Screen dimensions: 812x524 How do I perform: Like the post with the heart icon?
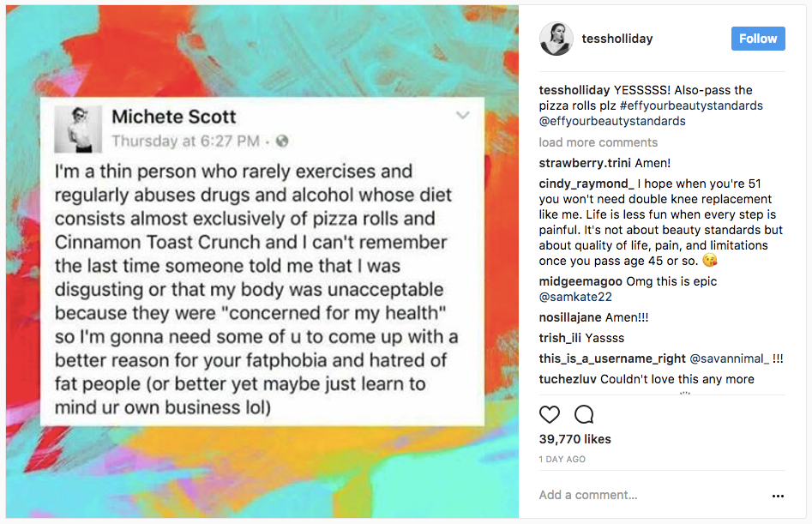click(550, 415)
